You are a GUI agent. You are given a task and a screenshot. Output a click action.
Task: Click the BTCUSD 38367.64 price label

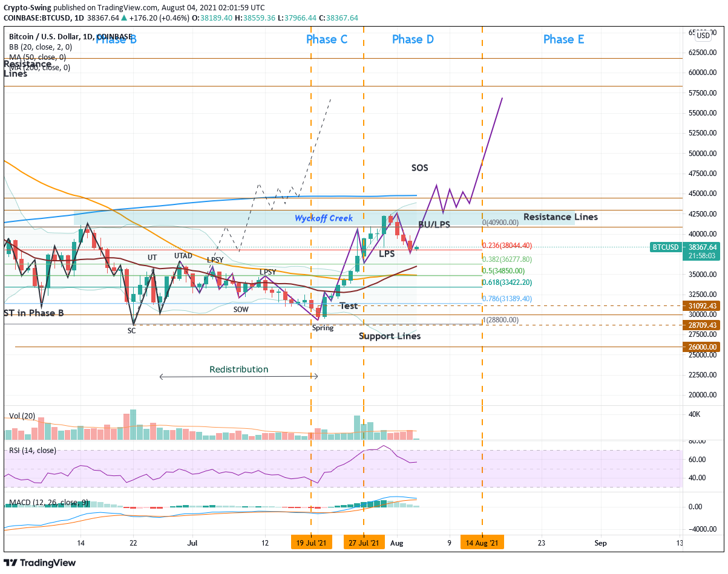(685, 247)
